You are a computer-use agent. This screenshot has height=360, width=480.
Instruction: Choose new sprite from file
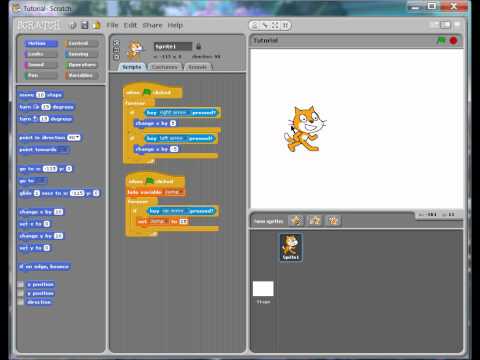tap(315, 220)
